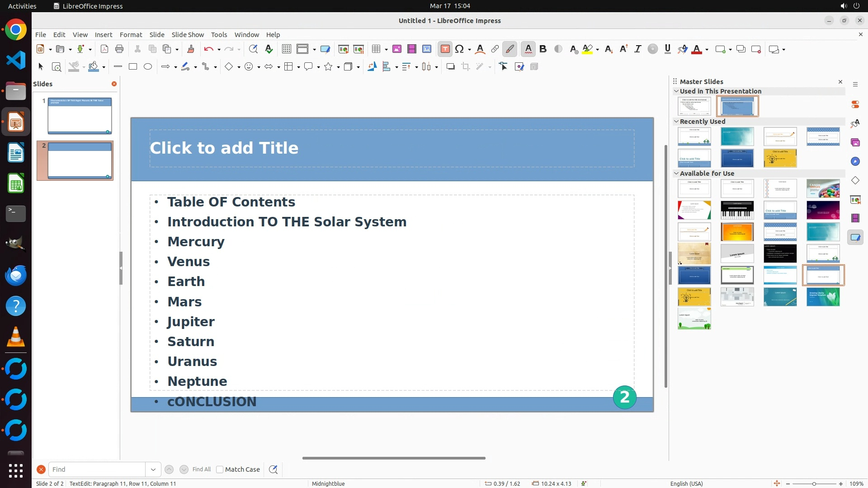Toggle the Display Grid icon

click(286, 49)
